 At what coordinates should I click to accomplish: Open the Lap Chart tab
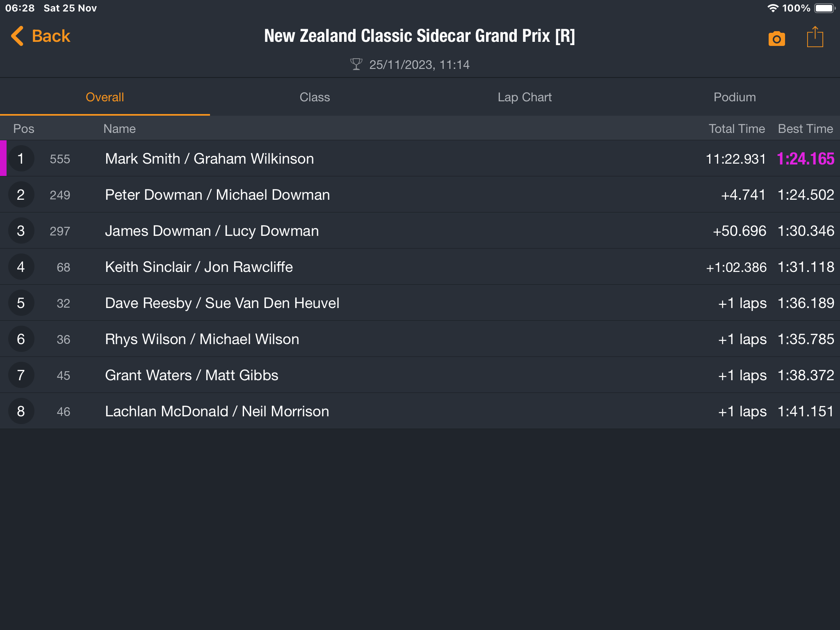(x=525, y=97)
